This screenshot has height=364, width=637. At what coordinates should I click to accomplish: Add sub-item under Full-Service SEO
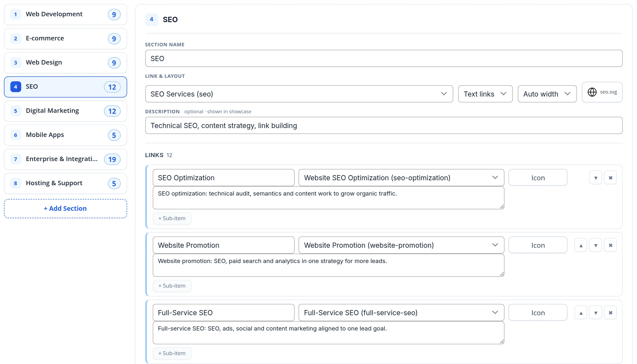click(x=172, y=353)
